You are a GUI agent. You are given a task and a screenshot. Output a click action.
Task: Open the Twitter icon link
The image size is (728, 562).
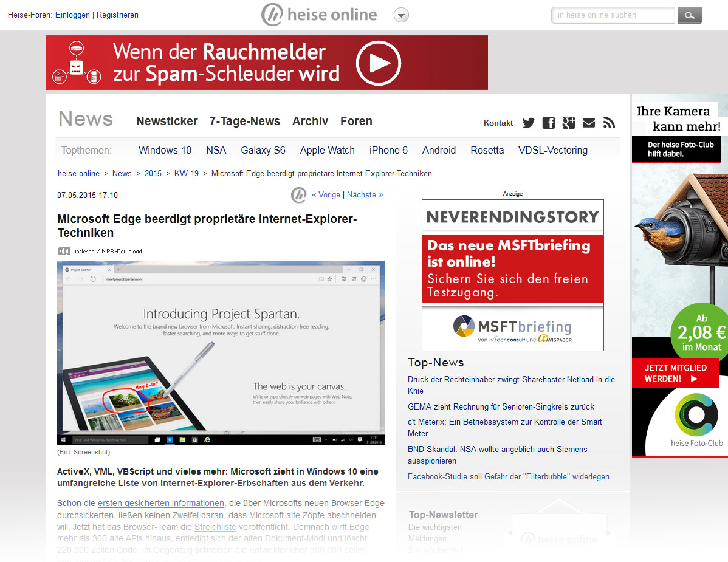[x=528, y=123]
